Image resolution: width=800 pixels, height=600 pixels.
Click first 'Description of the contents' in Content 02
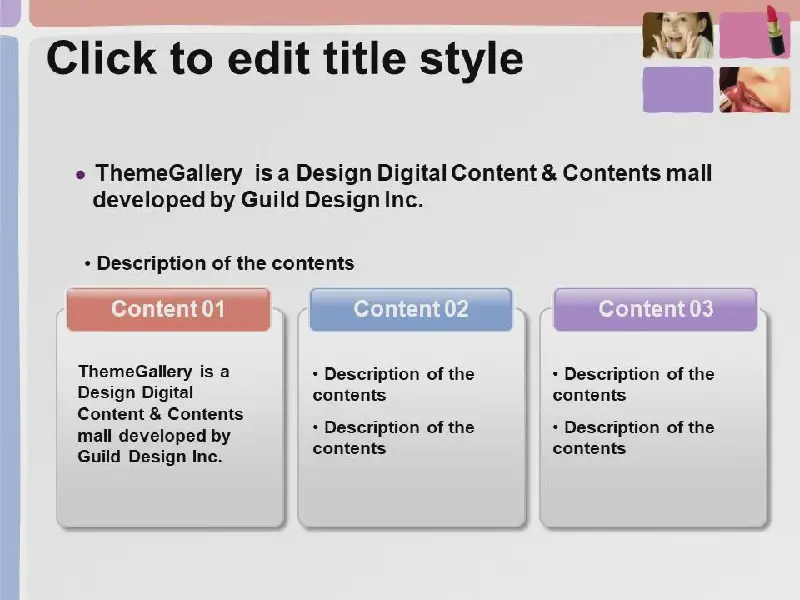click(393, 385)
